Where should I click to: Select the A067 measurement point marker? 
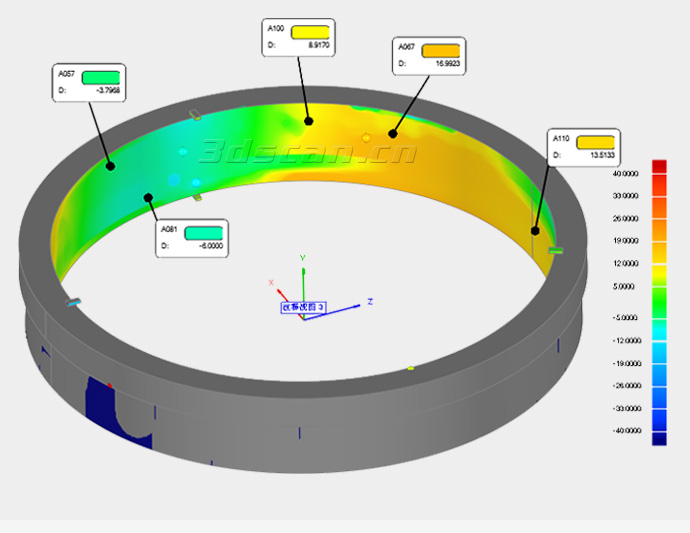click(x=393, y=133)
